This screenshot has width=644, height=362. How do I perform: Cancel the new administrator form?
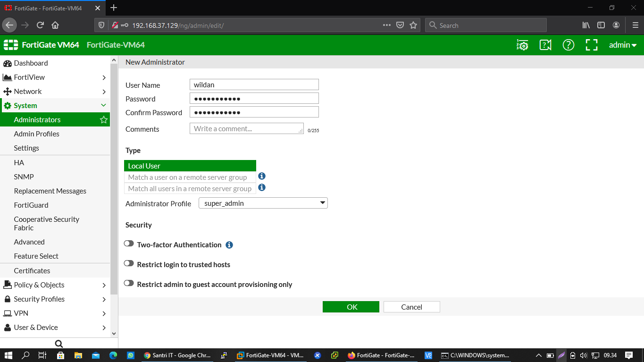click(x=411, y=306)
